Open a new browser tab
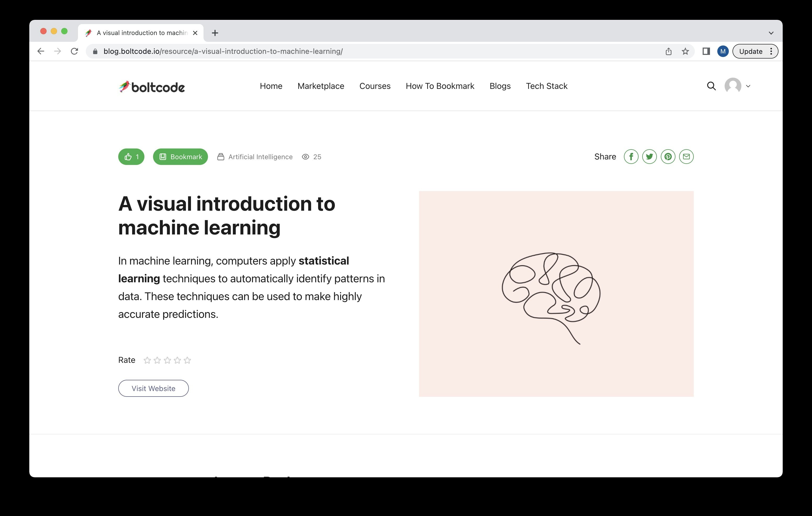The height and width of the screenshot is (516, 812). point(215,33)
